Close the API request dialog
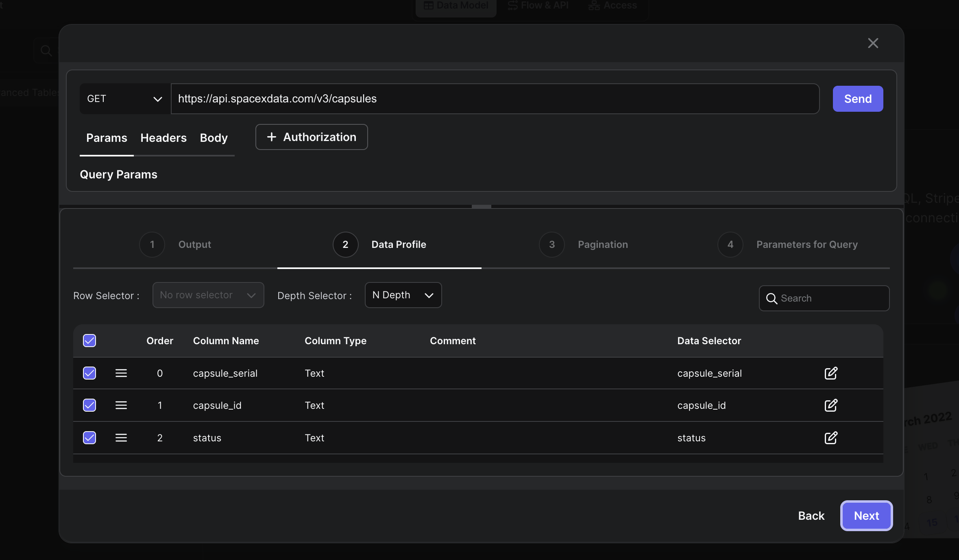 point(873,43)
